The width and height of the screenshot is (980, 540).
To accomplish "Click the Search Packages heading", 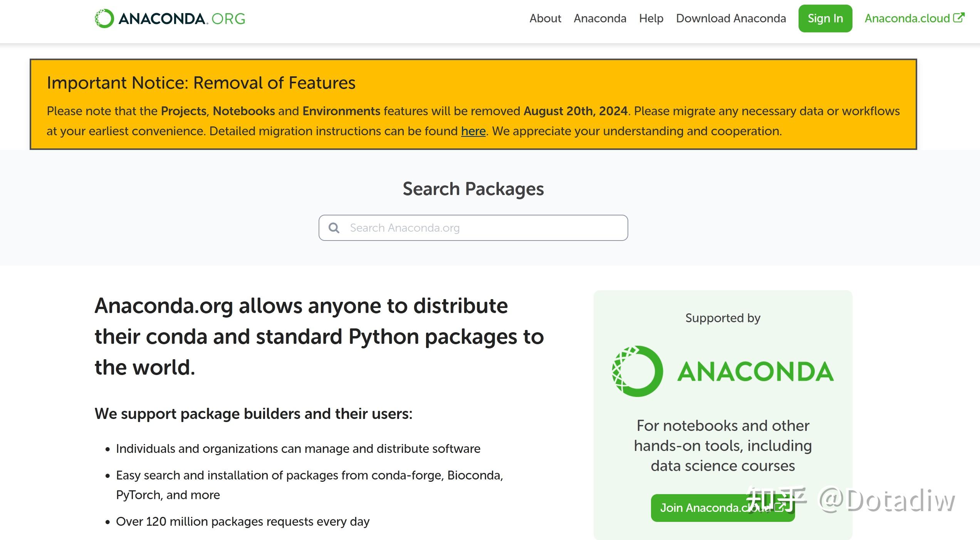I will coord(473,189).
